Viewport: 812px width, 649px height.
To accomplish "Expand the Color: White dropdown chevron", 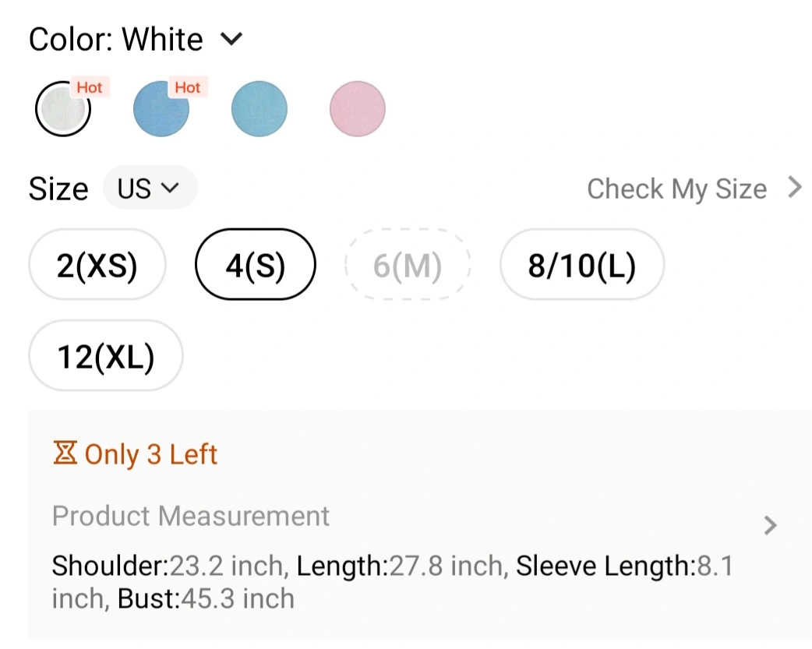I will pyautogui.click(x=232, y=39).
